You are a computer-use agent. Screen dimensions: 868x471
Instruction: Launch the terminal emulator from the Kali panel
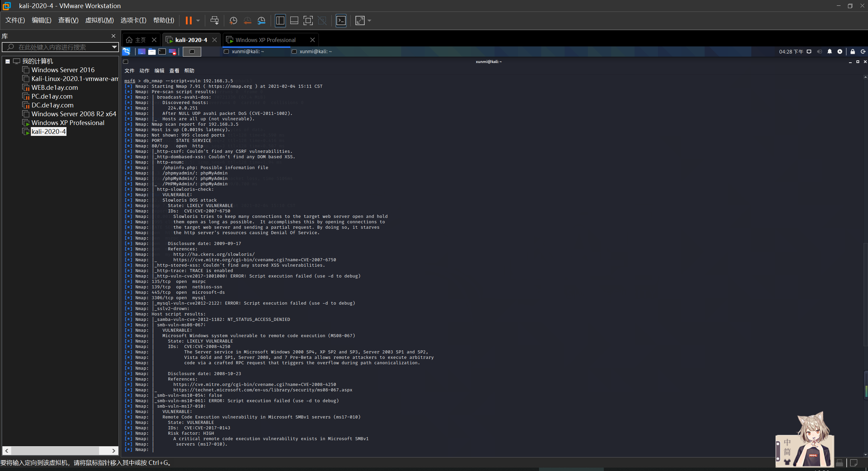click(x=162, y=52)
